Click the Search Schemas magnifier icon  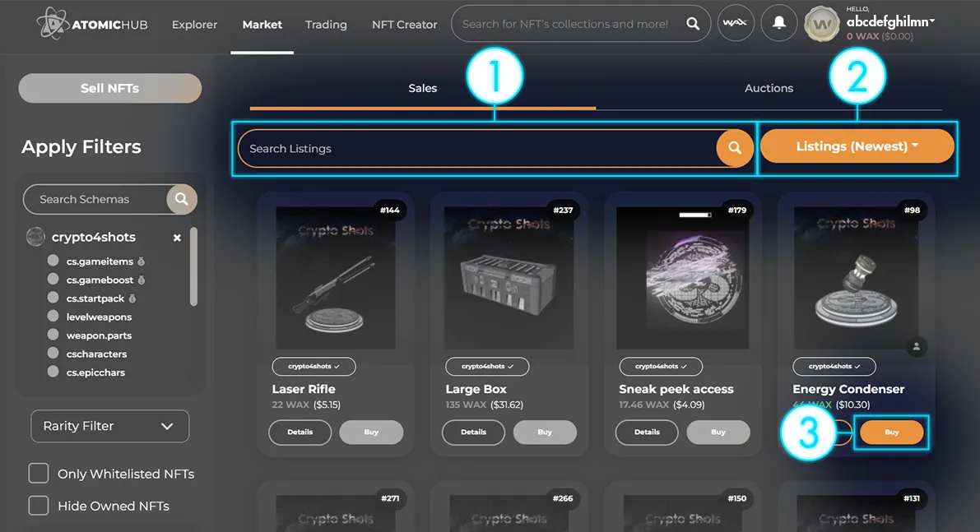[x=181, y=198]
